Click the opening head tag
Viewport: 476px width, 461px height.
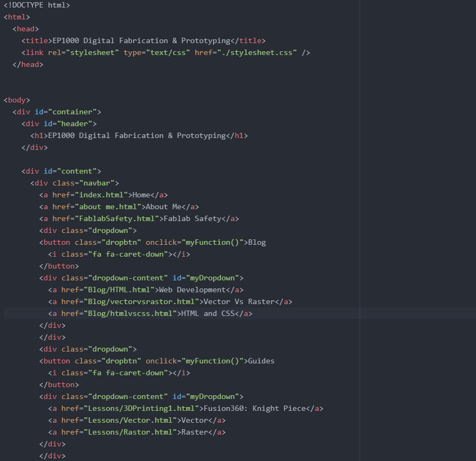pos(26,29)
